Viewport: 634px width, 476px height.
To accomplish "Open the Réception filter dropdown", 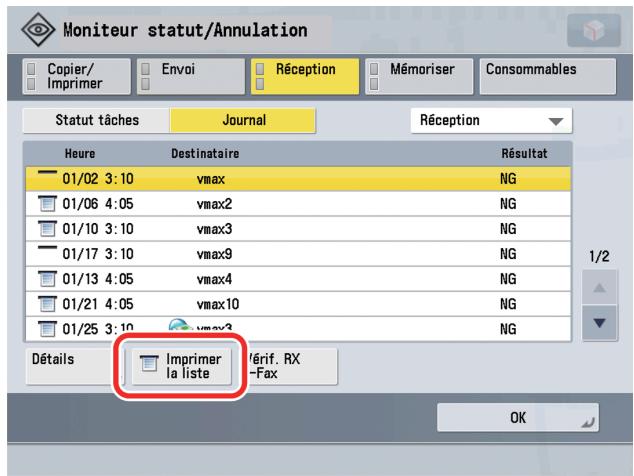I will [x=491, y=120].
